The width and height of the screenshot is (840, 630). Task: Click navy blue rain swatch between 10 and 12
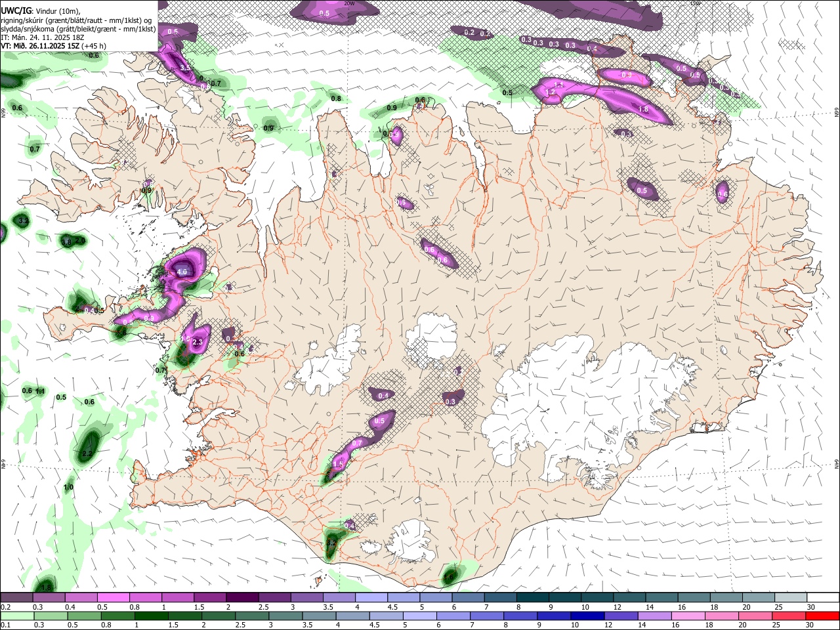[x=587, y=616]
